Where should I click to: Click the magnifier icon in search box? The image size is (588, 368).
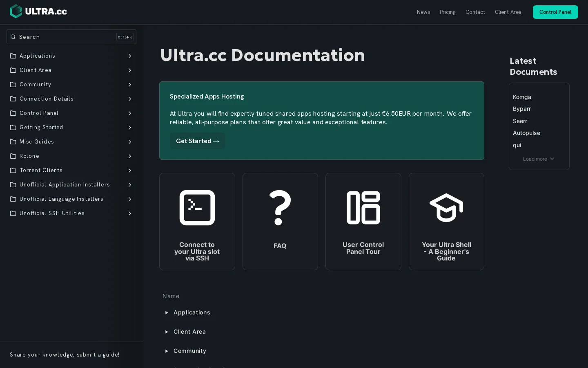(x=13, y=37)
